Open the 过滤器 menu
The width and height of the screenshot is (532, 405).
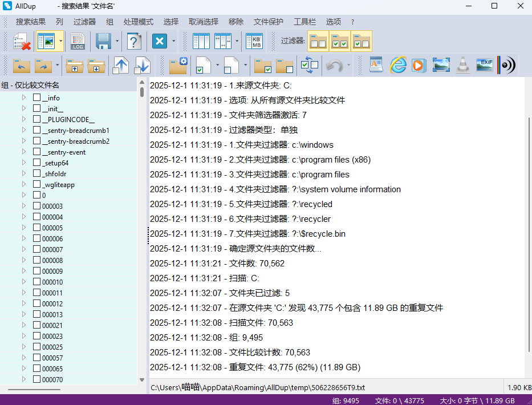(84, 22)
